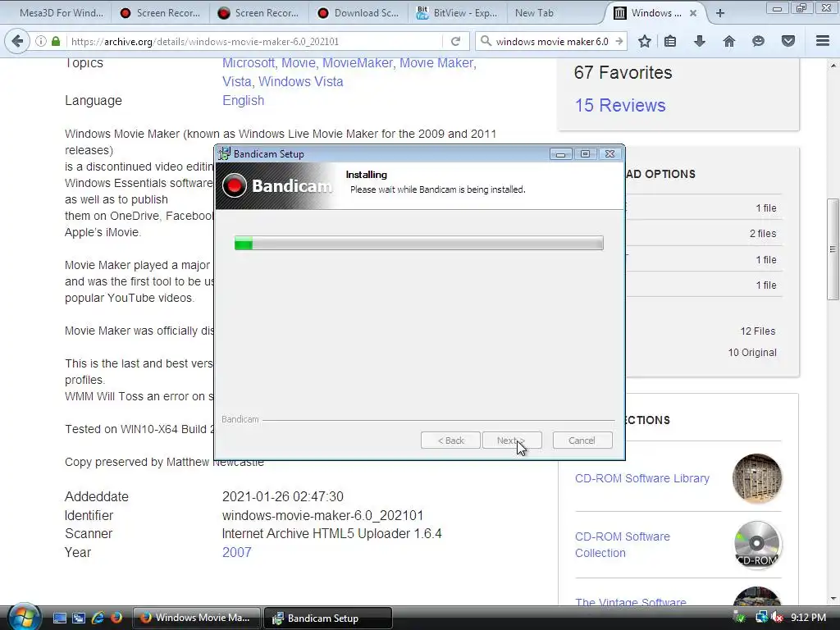Select the Bandicam Setup taskbar button
840x630 pixels.
click(328, 618)
